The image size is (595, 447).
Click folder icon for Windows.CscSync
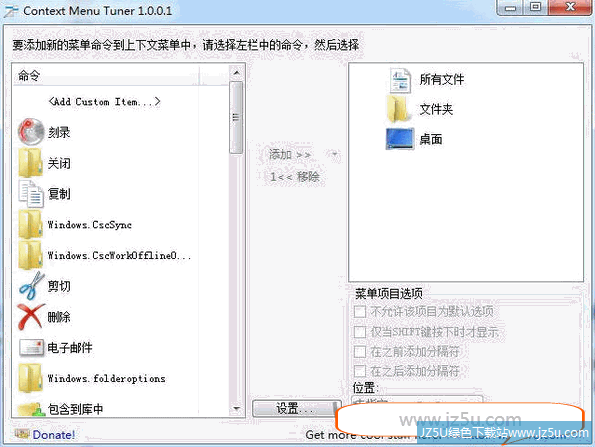click(x=30, y=224)
